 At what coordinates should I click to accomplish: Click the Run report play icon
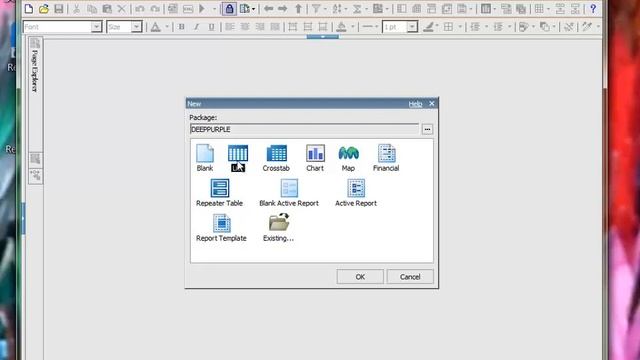[202, 9]
